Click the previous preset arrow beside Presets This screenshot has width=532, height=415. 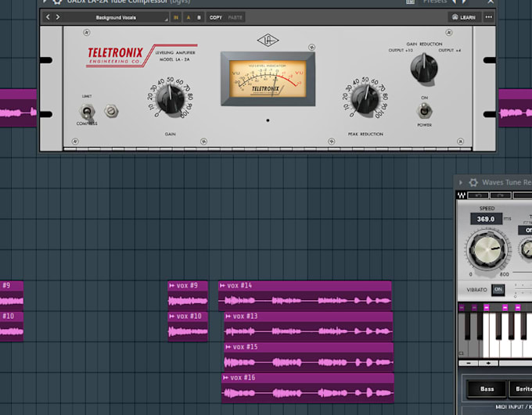pos(455,2)
